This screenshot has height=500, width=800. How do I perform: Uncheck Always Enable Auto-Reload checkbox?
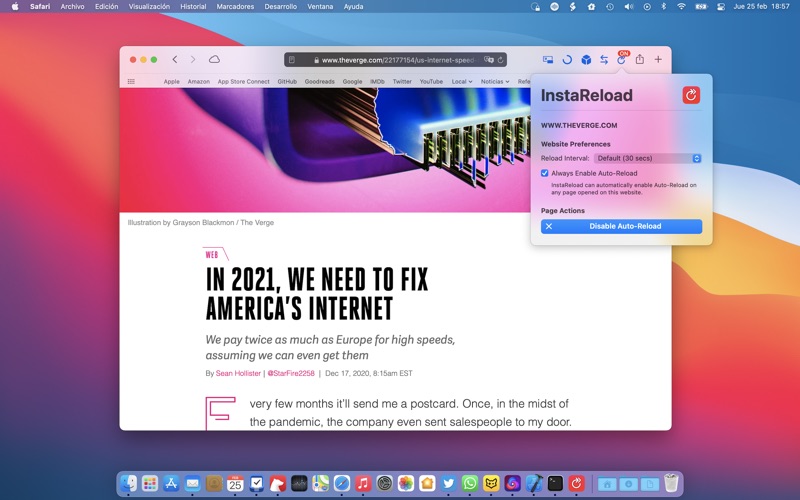(x=544, y=173)
